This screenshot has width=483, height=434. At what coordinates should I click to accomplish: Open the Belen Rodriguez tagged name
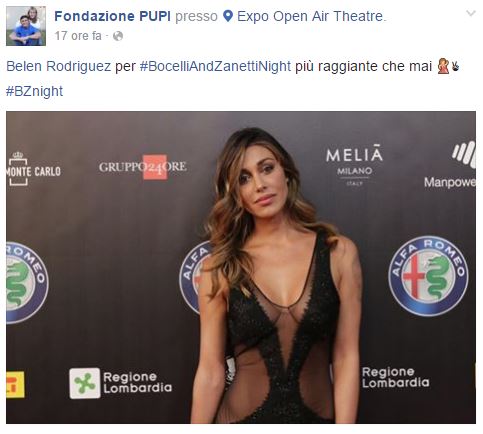pyautogui.click(x=59, y=66)
